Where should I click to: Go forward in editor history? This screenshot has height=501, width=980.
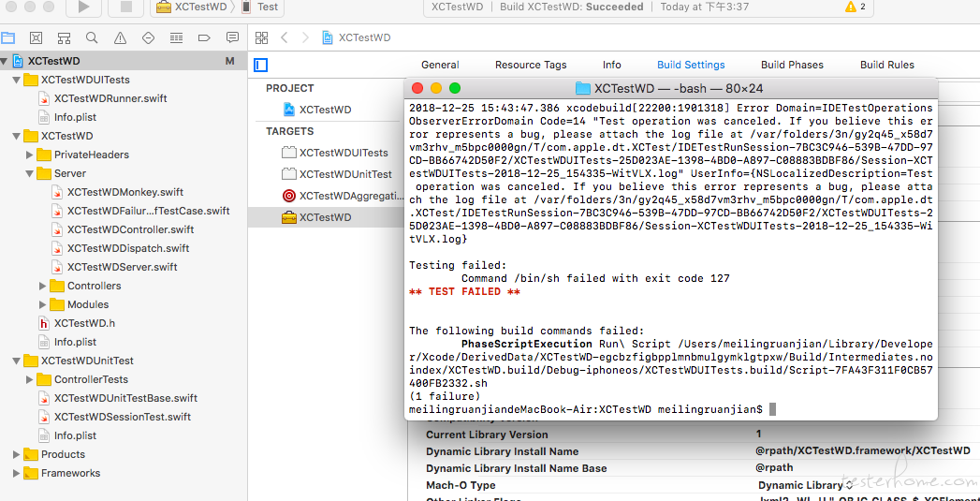[305, 37]
